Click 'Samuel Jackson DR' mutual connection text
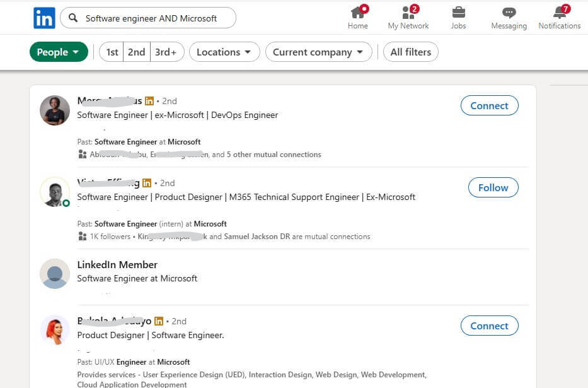The height and width of the screenshot is (388, 588). 257,237
